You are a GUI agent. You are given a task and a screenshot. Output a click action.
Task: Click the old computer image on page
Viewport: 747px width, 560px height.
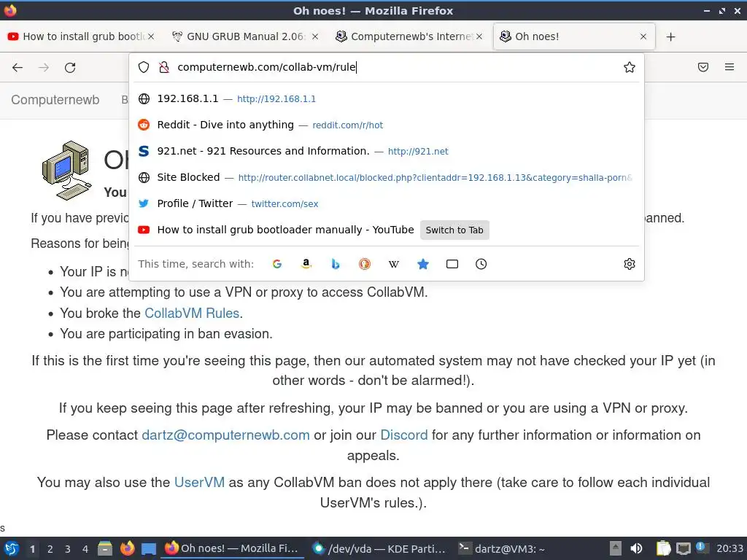[66, 170]
